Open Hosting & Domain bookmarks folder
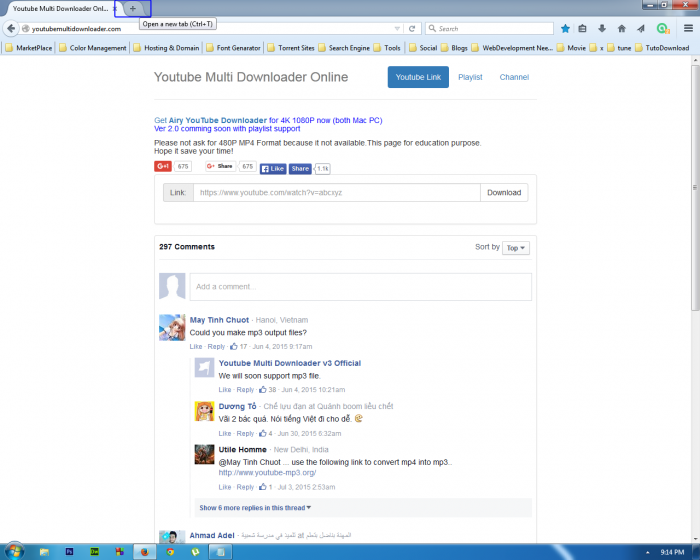Screen dimensions: 700x560 click(167, 48)
